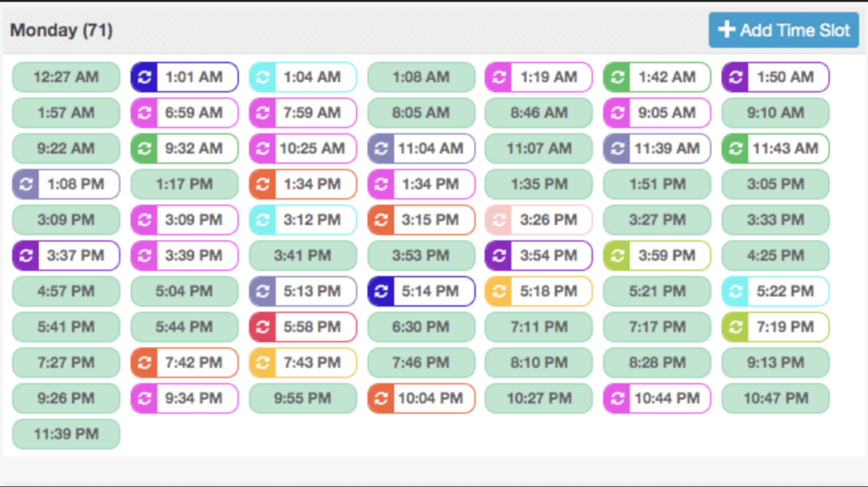This screenshot has height=487, width=868.
Task: Click the plus icon in Add Time Slot
Action: point(726,30)
